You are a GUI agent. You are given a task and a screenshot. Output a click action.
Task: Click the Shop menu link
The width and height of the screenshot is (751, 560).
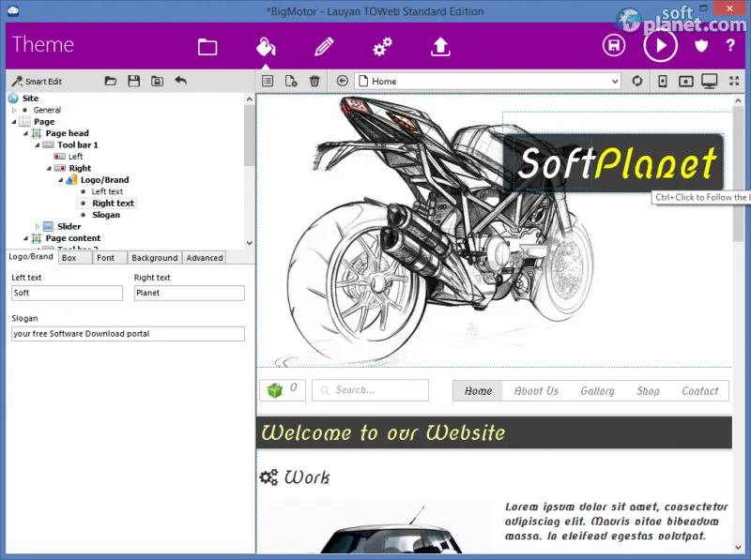(648, 390)
